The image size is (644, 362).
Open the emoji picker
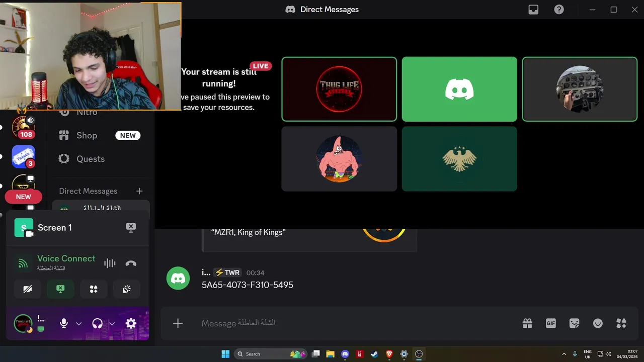pyautogui.click(x=598, y=323)
